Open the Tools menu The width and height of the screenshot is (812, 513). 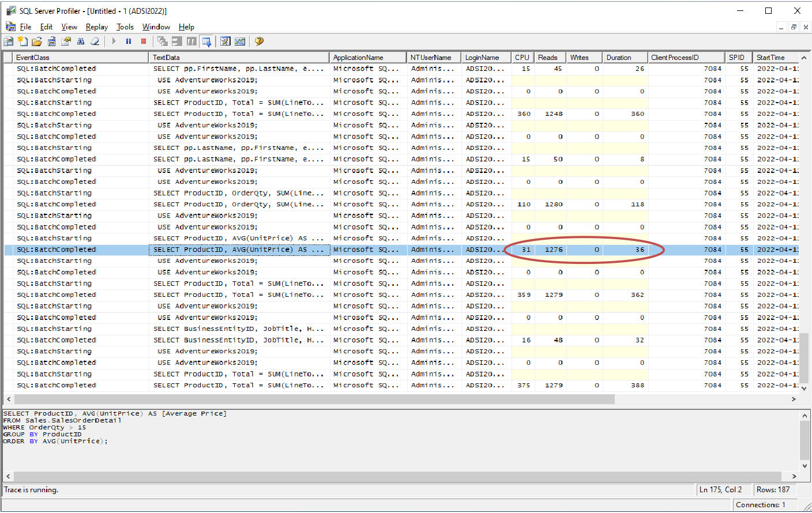pos(125,27)
